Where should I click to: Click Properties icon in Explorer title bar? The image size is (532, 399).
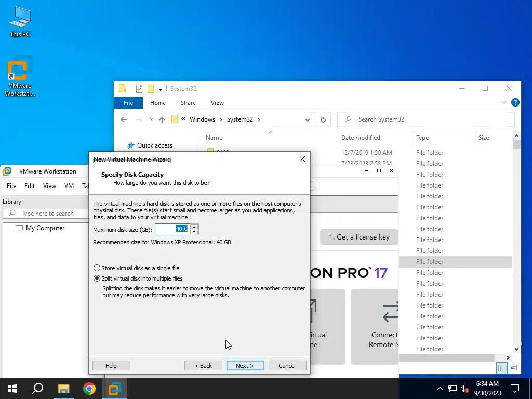139,88
